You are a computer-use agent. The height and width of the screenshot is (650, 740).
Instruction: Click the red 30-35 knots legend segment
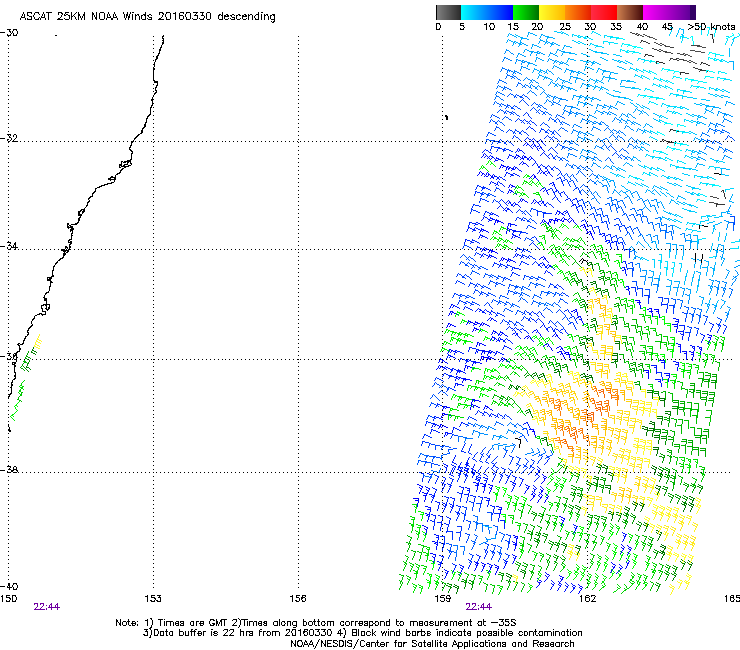[x=604, y=12]
